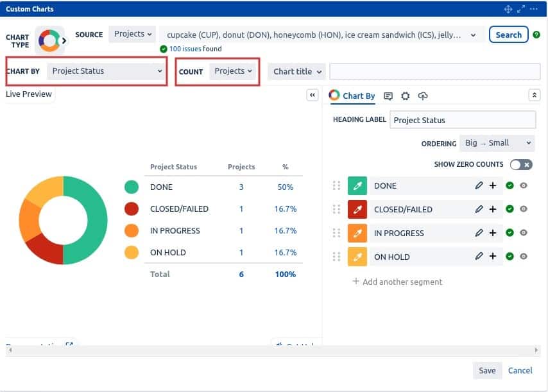Screen dimensions: 548x392
Task: Click the green help question mark icon
Action: coord(536,35)
